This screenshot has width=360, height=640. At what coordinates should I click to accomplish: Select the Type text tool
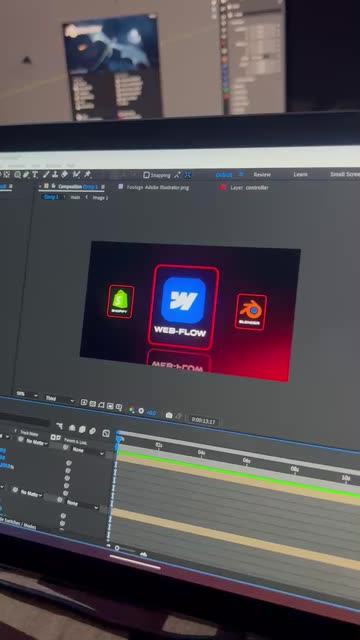35,175
